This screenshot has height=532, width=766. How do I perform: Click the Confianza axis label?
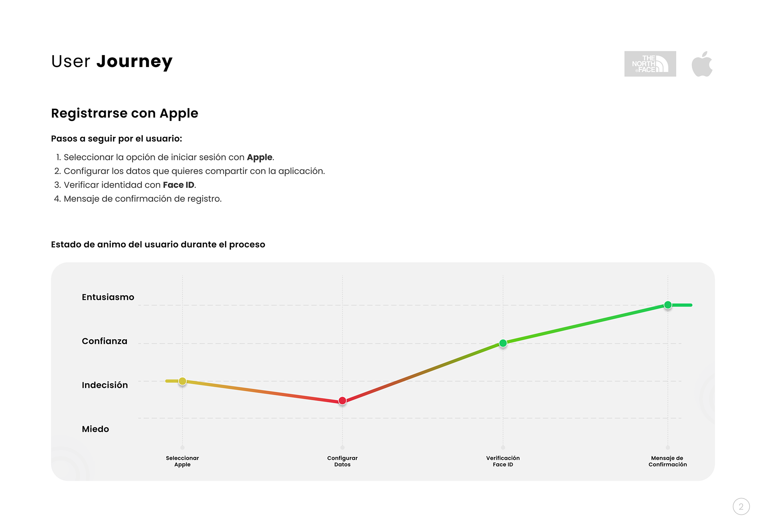pyautogui.click(x=105, y=341)
